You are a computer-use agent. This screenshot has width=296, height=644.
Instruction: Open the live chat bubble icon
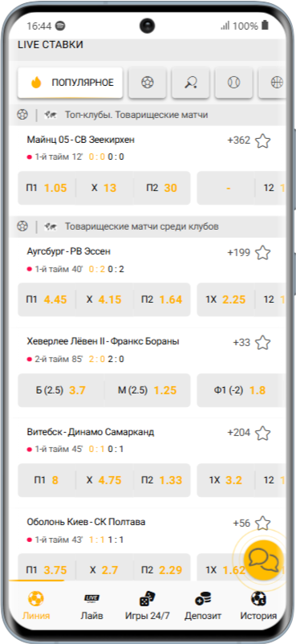(x=263, y=559)
